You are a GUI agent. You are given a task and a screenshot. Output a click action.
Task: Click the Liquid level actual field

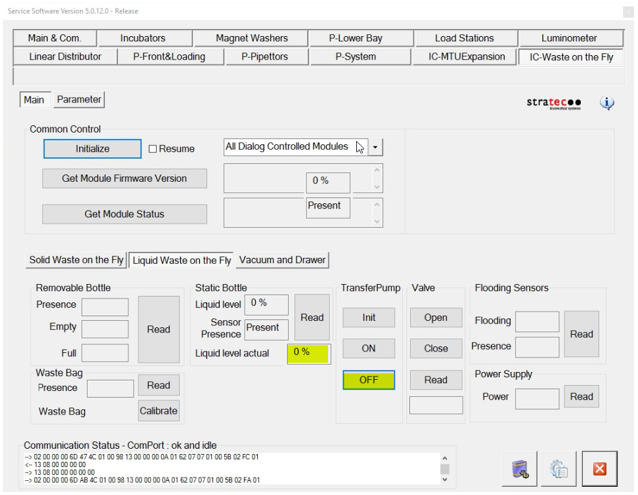pos(308,353)
